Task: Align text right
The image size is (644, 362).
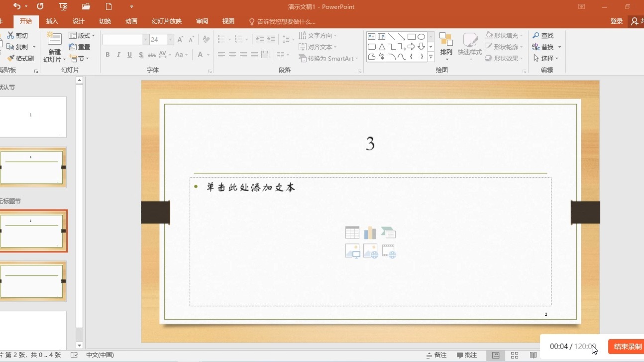Action: [243, 55]
